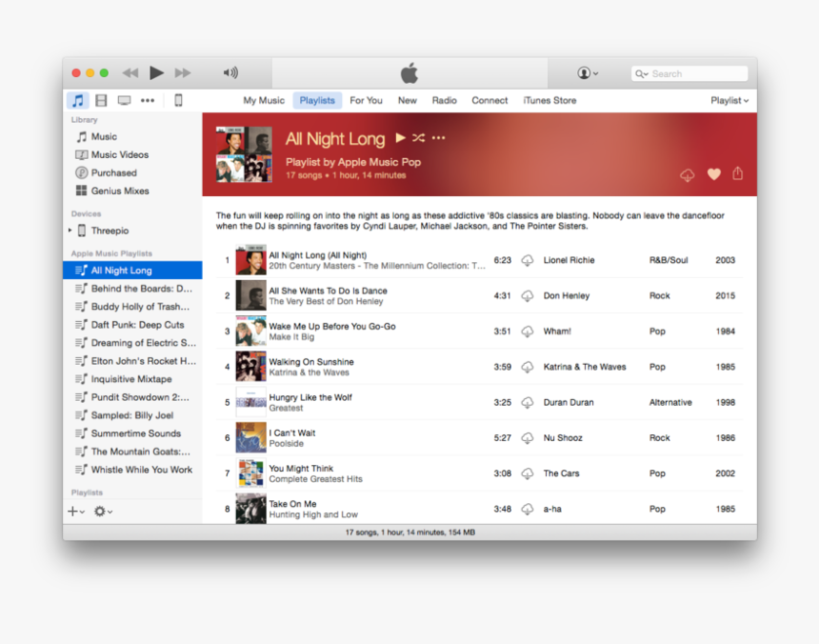This screenshot has width=819, height=644.
Task: Love the playlist using the heart icon
Action: tap(713, 174)
